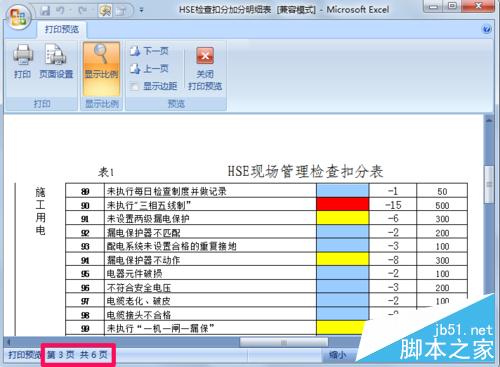This screenshot has height=367, width=500.
Task: Click row number cell '99'
Action: pos(85,329)
